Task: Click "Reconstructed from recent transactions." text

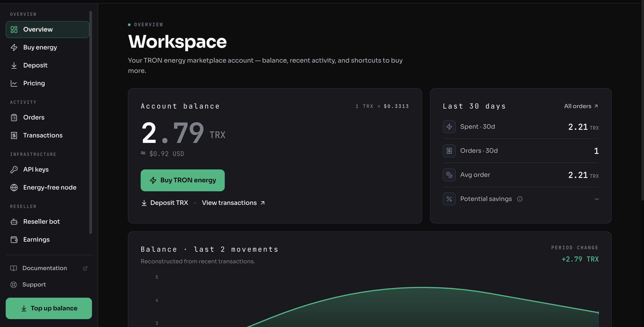Action: [198, 261]
